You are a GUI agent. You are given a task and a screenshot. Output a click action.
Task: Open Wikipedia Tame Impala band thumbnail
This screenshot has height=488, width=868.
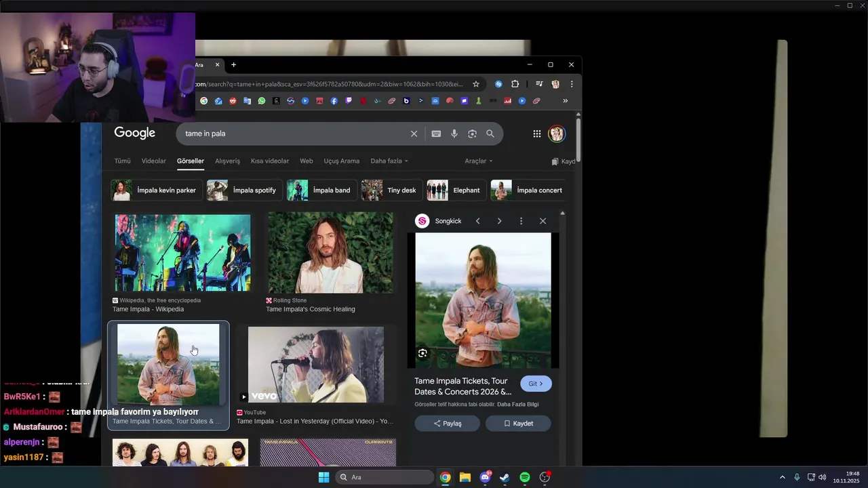tap(182, 253)
